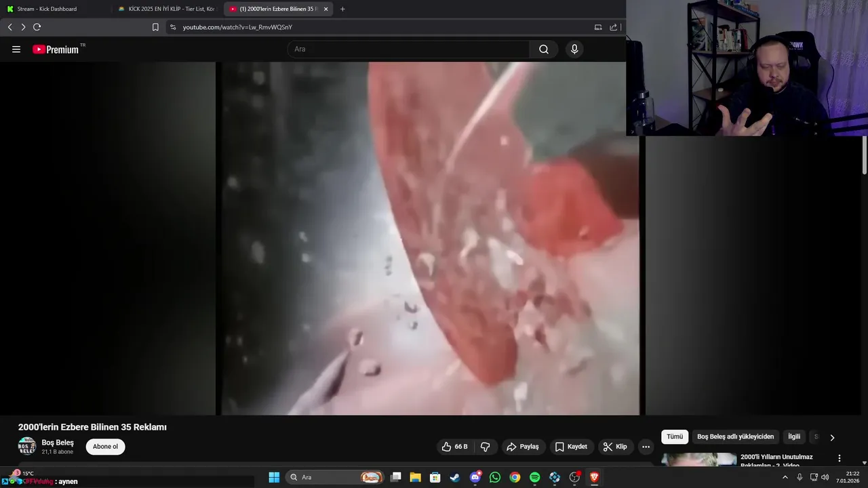Viewport: 868px width, 488px height.
Task: Select Boş Beleş adlı yükleyiciden chip
Action: (735, 437)
